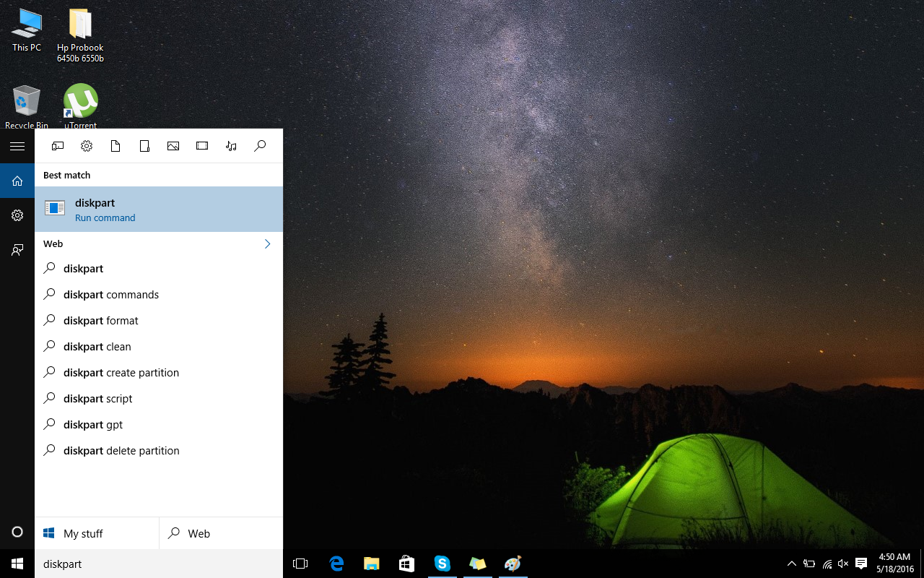Open Cortana feedback from left sidebar
924x578 pixels.
(17, 250)
